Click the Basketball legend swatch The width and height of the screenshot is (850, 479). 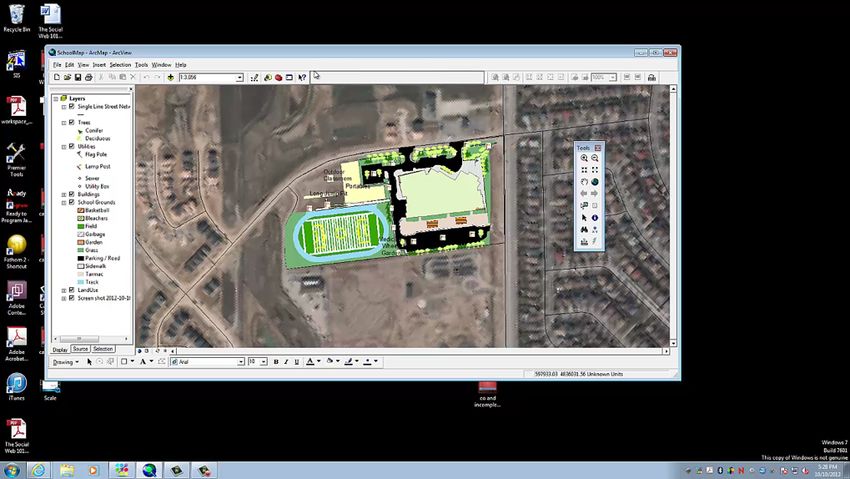[x=81, y=210]
